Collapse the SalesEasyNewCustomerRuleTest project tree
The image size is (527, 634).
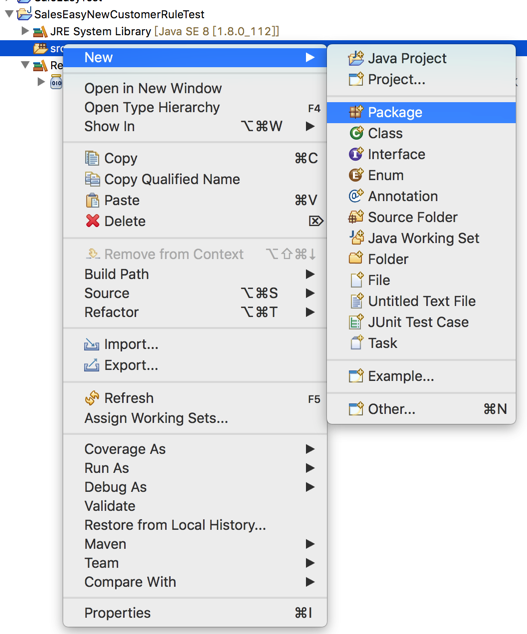(9, 14)
